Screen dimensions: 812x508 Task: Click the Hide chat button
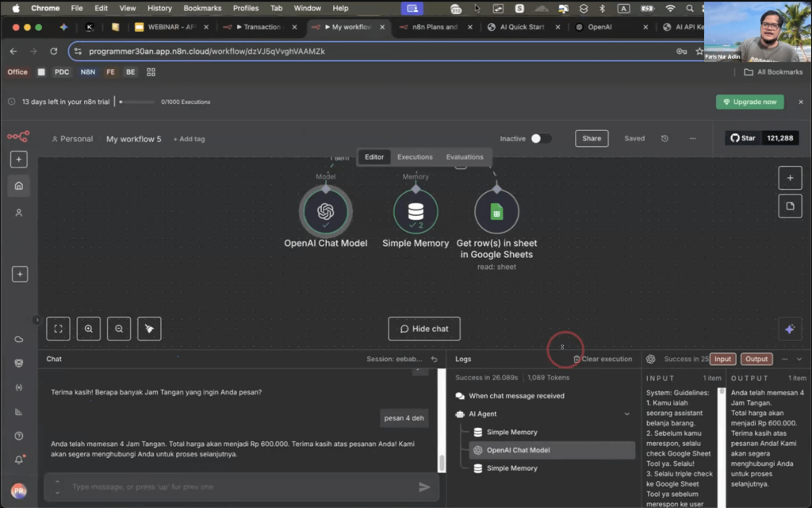424,329
